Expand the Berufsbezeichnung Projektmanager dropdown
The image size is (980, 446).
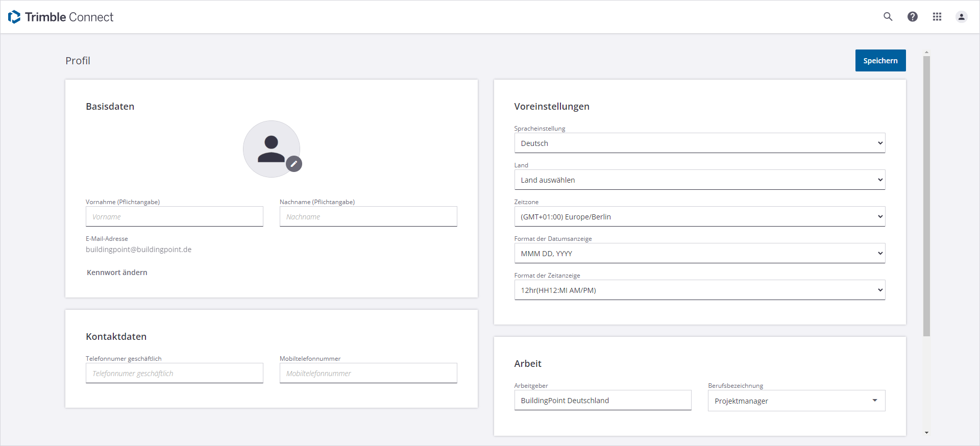796,401
